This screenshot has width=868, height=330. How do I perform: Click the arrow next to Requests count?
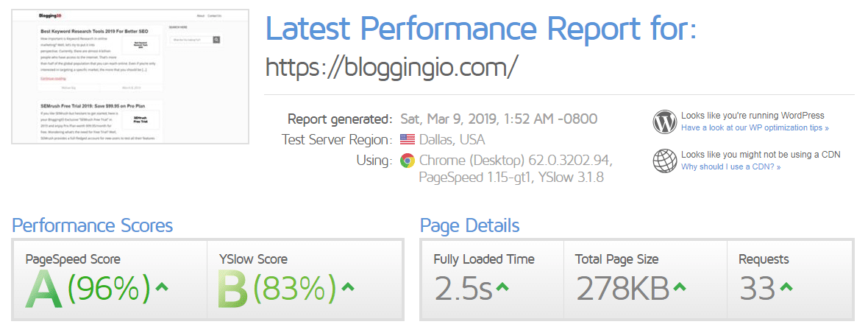coord(786,287)
